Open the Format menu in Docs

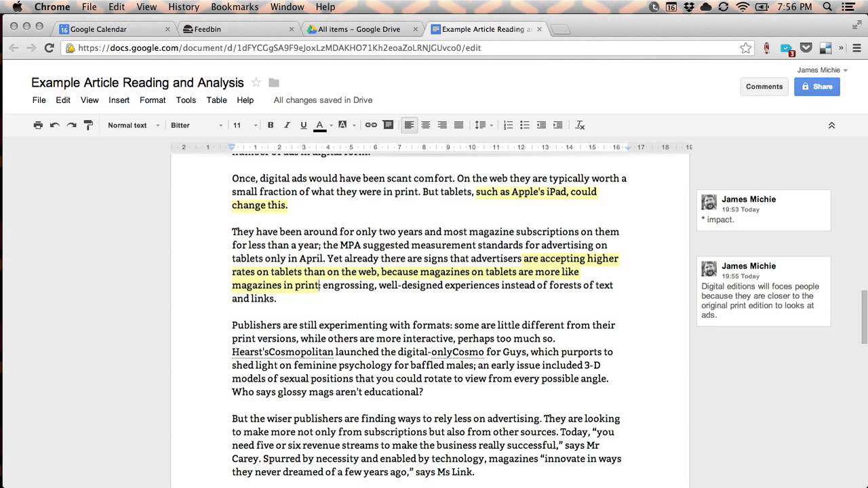pos(153,100)
